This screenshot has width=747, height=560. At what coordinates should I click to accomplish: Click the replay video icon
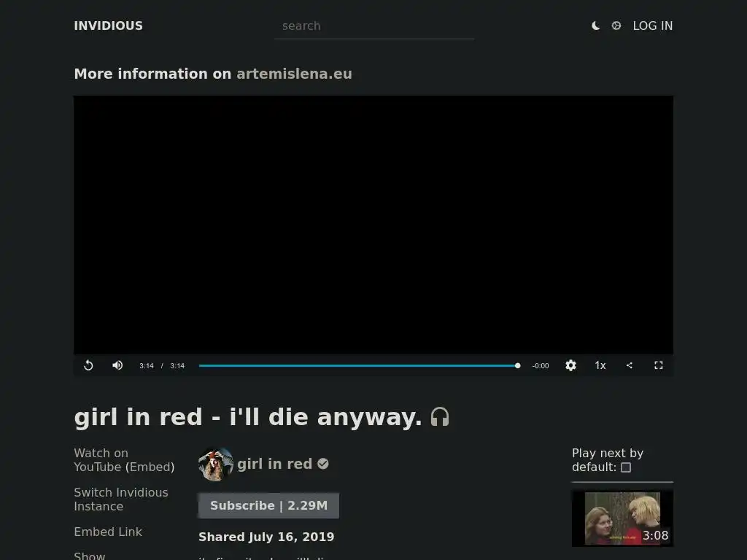pos(88,365)
